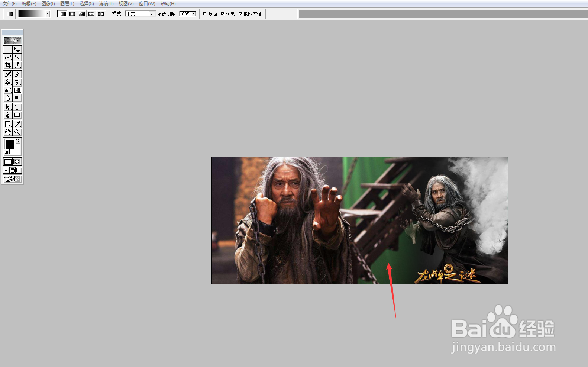Open the 帮助(H) menu
Image resolution: width=588 pixels, height=367 pixels.
tap(168, 4)
